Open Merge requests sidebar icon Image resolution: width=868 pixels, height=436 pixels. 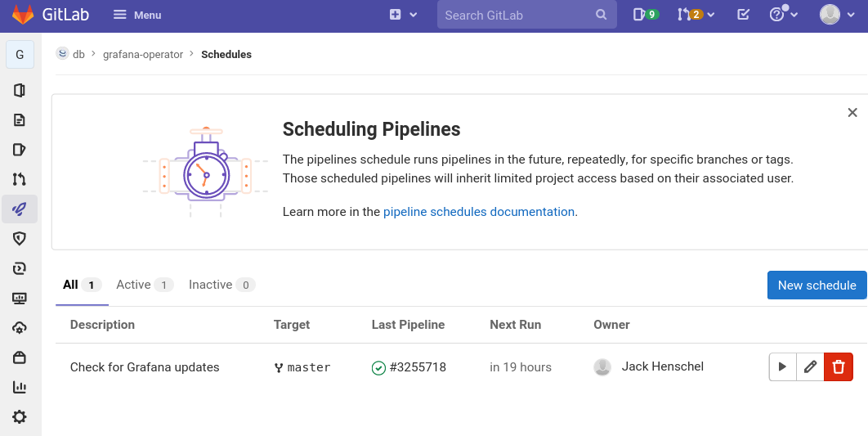pos(20,179)
